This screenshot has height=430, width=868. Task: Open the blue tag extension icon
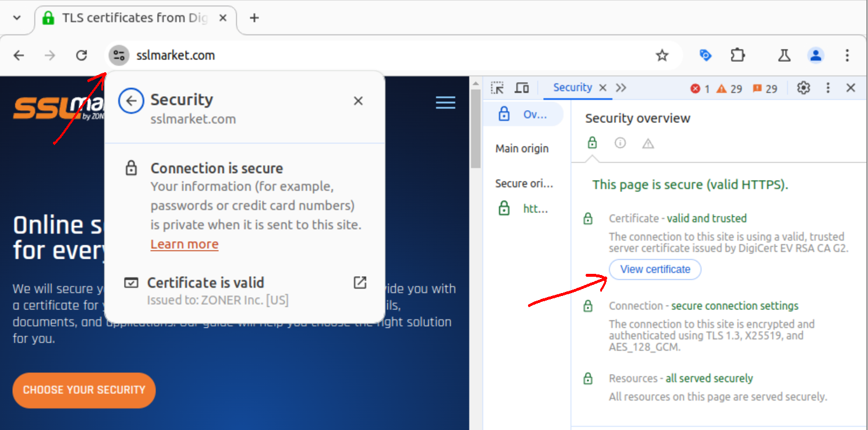point(705,55)
